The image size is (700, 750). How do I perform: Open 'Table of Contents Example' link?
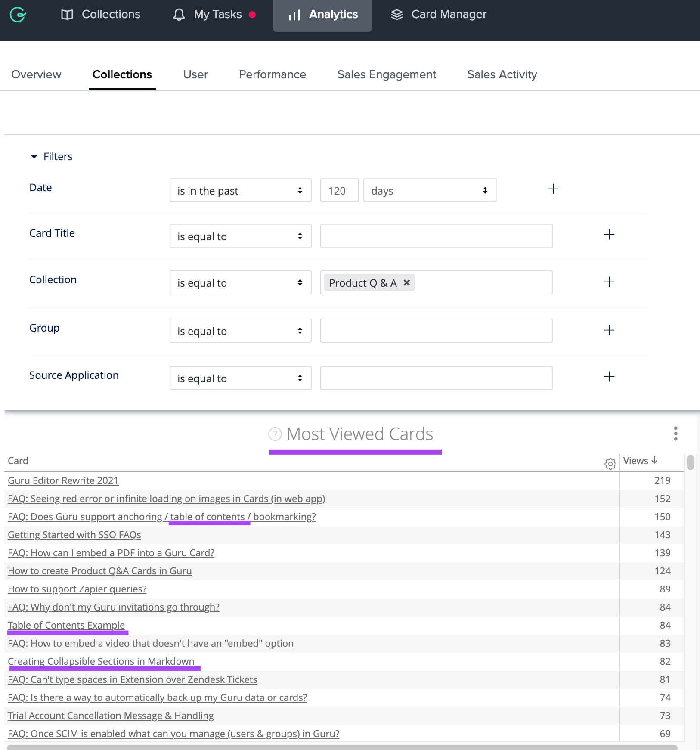pos(66,625)
